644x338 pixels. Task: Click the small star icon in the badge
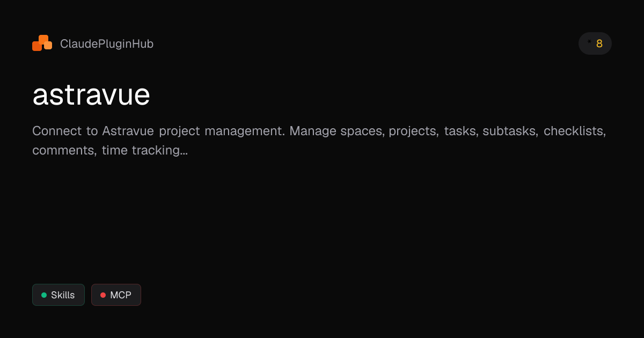(589, 42)
